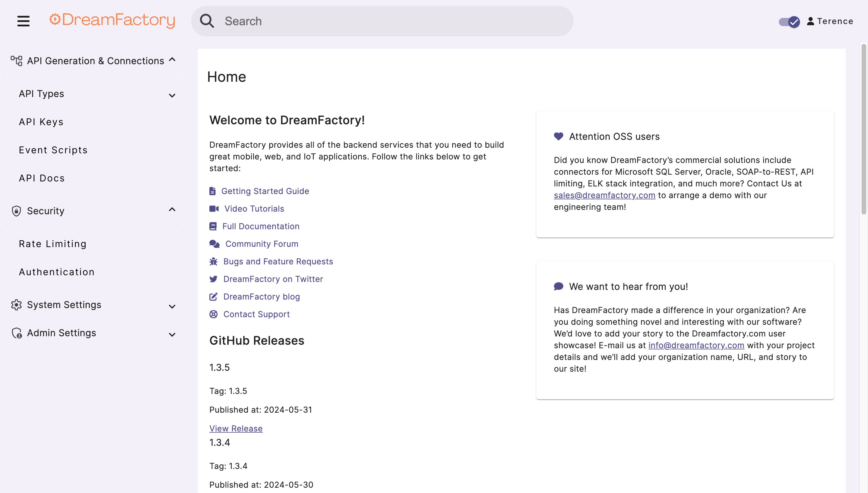Click the DreamFactory logo
868x493 pixels.
pyautogui.click(x=112, y=20)
